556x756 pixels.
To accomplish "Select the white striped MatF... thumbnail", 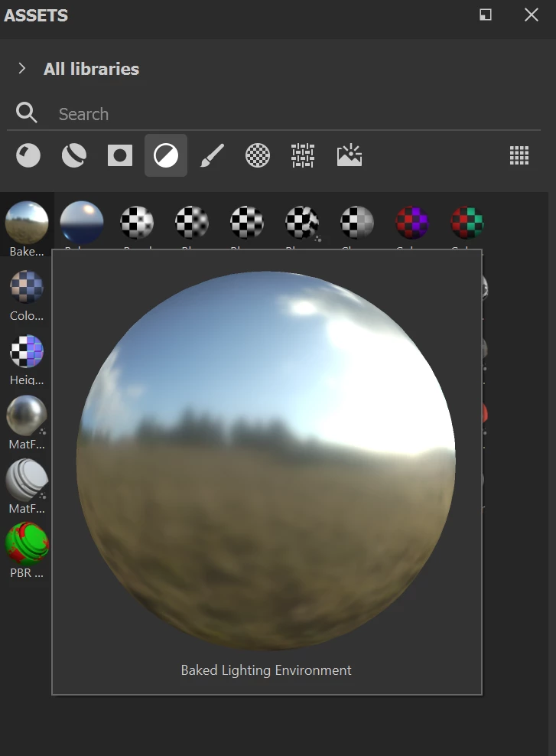I will 27,479.
